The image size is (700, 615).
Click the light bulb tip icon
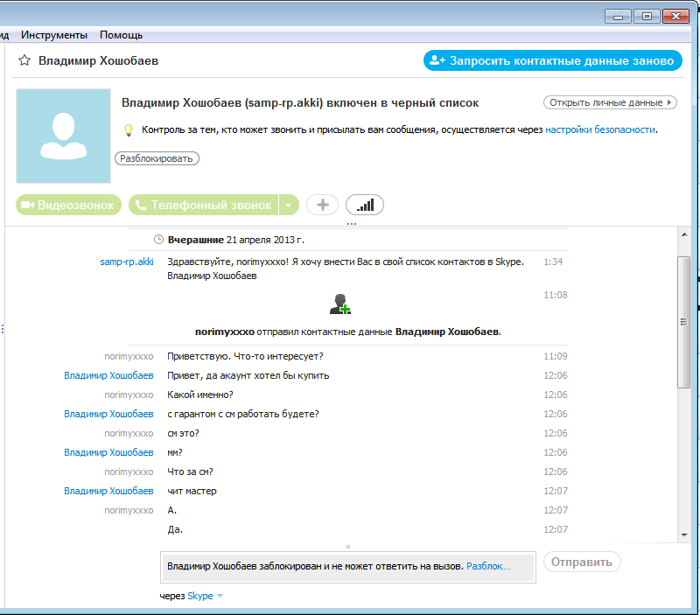coord(129,129)
